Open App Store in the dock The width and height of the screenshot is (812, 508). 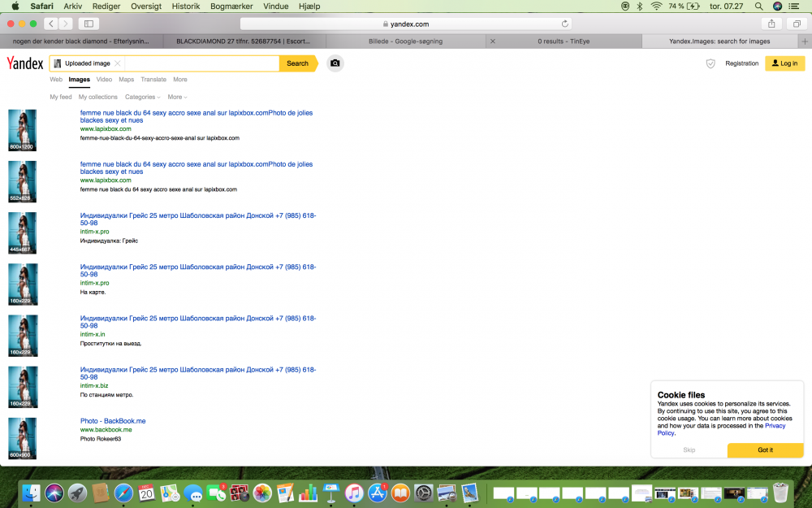pyautogui.click(x=378, y=493)
